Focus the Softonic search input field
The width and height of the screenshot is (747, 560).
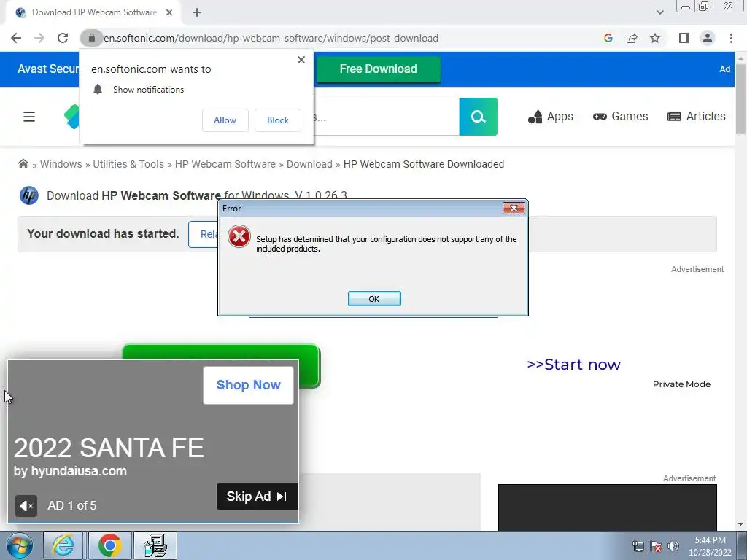coord(387,117)
